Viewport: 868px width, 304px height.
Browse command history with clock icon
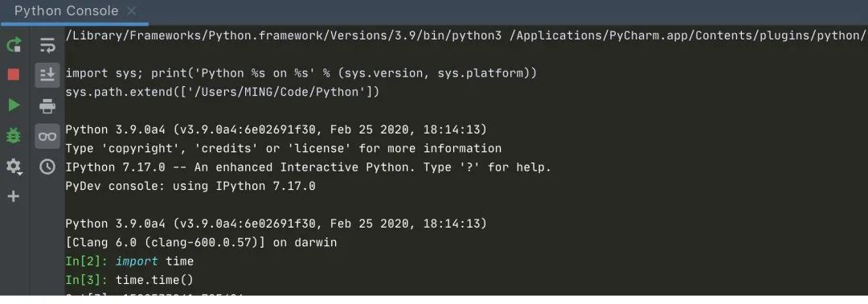(47, 166)
